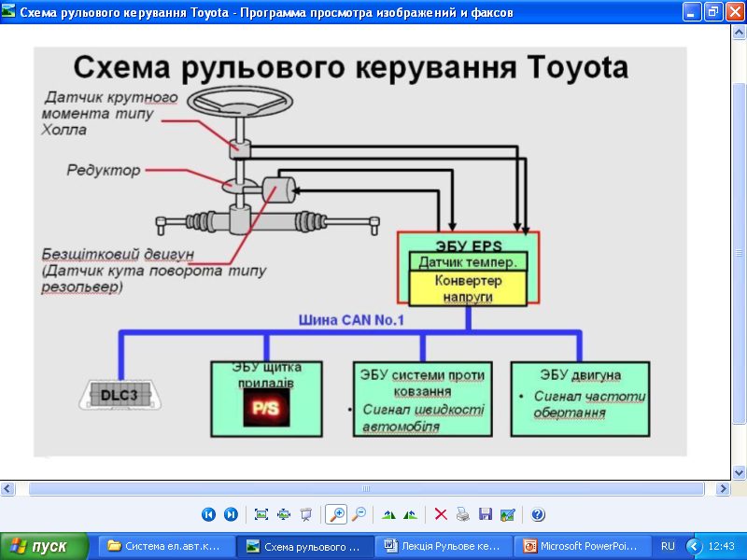747x560 pixels.
Task: Switch to 'Лекція Рульове ке...' Word document
Action: coord(444,546)
